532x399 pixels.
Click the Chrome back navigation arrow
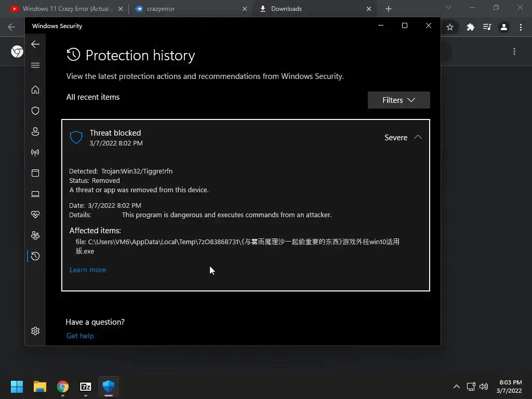point(11,27)
